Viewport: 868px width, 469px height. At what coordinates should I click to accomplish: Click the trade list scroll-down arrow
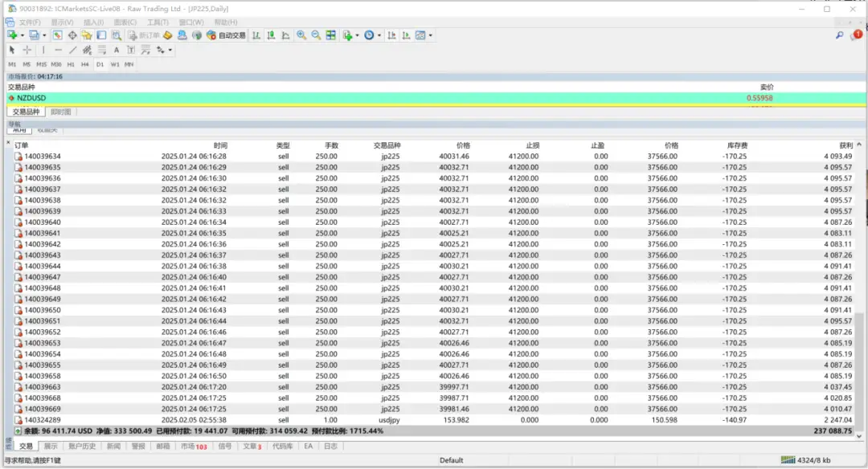[x=858, y=436]
